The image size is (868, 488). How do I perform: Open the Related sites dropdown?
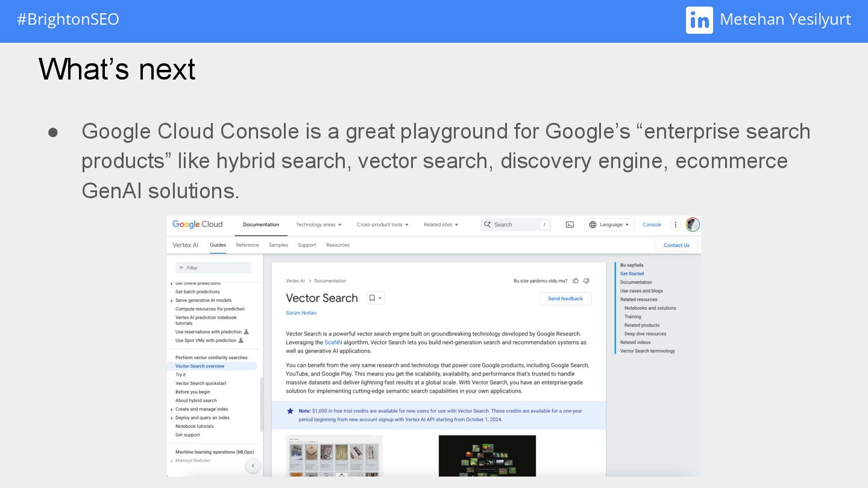coord(441,225)
